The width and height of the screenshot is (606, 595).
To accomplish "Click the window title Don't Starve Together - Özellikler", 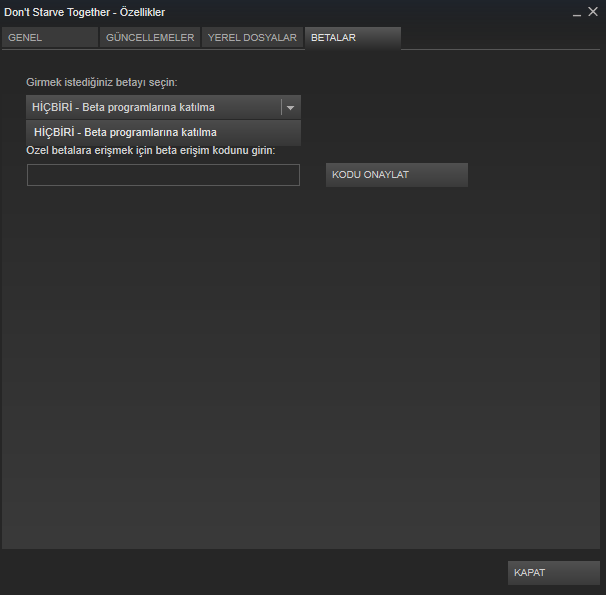I will pos(85,12).
